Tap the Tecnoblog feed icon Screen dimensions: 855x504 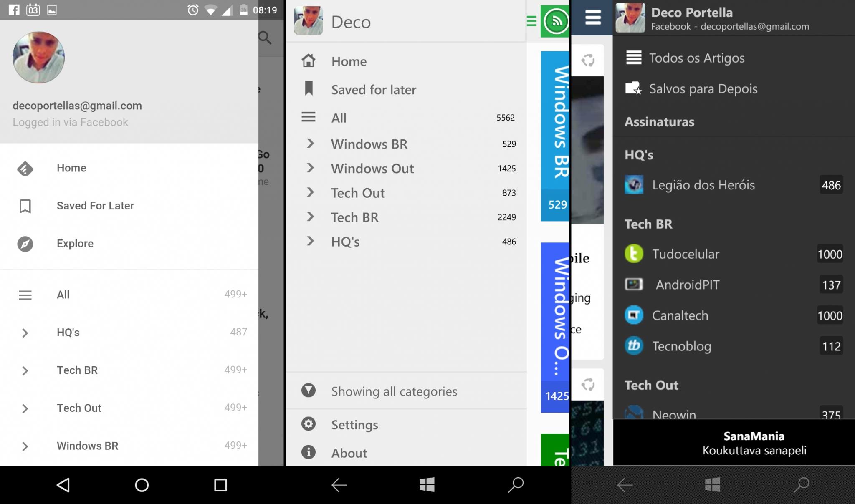coord(634,346)
